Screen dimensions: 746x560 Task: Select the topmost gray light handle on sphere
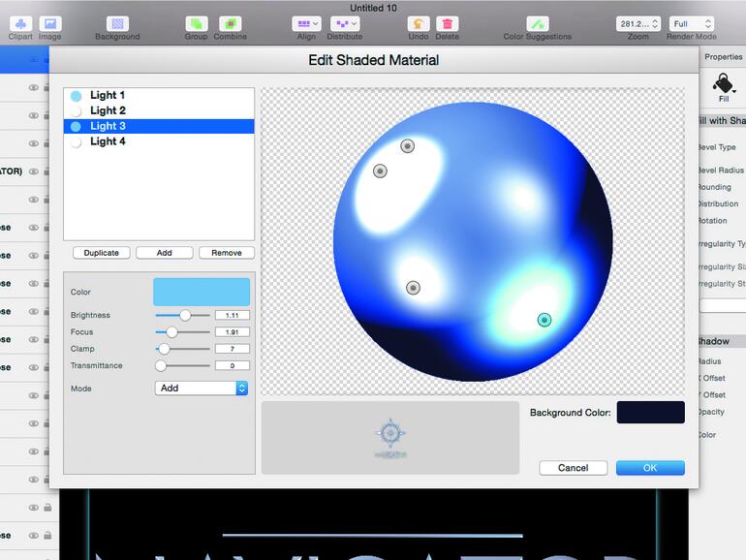click(x=407, y=146)
